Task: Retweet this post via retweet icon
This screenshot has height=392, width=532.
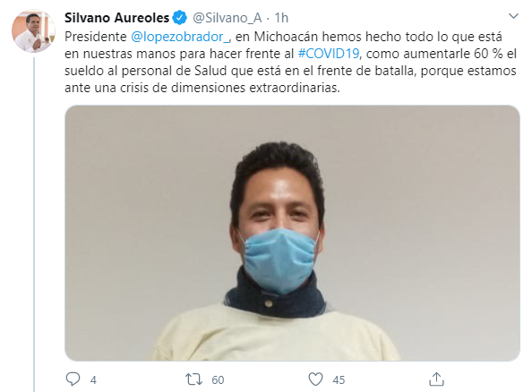Action: (193, 379)
